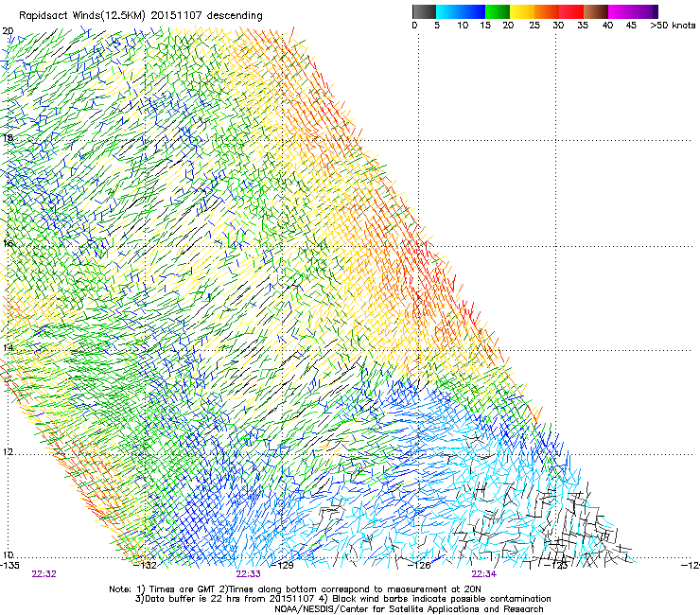Click note text 'Times are GMT'

coord(182,589)
